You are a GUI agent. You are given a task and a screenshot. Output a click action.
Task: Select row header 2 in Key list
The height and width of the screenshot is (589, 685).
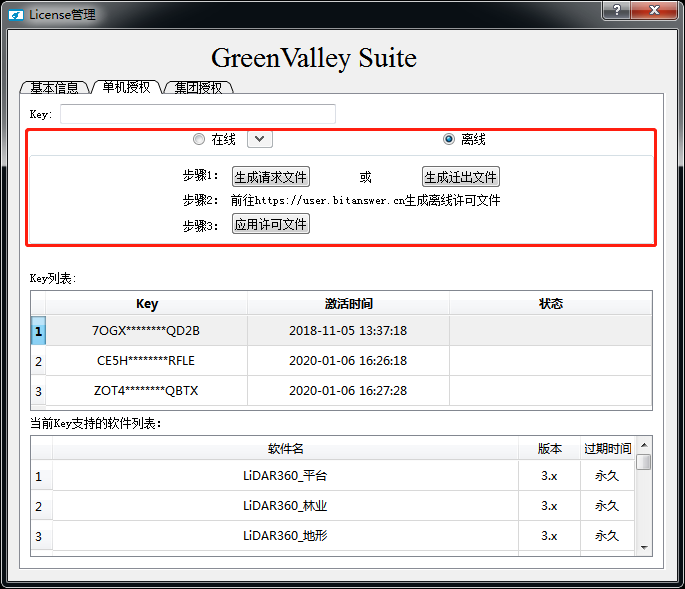pos(38,361)
